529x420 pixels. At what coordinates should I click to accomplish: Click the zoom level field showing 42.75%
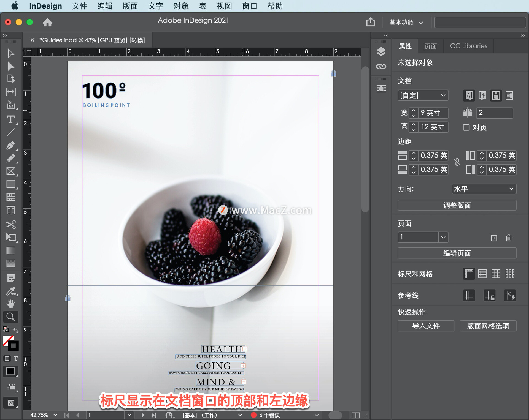click(x=40, y=415)
